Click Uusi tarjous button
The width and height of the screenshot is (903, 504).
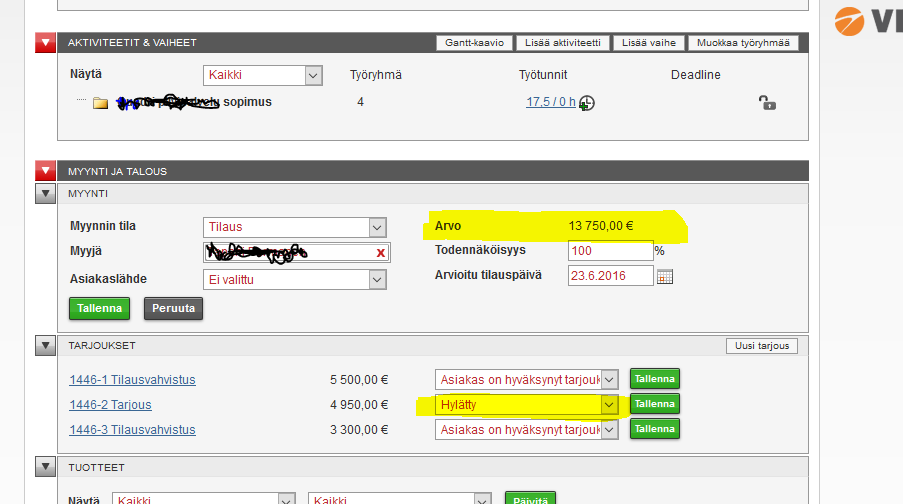762,346
